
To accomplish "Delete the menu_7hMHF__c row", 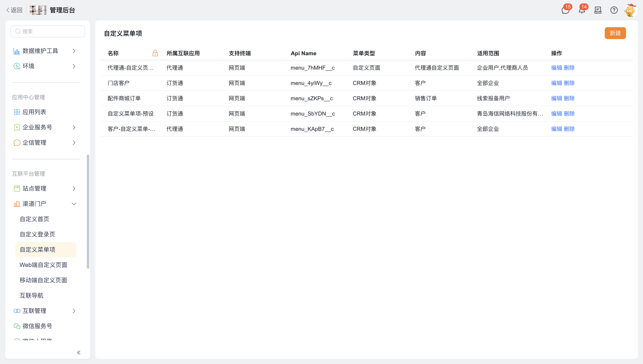I will [x=569, y=68].
